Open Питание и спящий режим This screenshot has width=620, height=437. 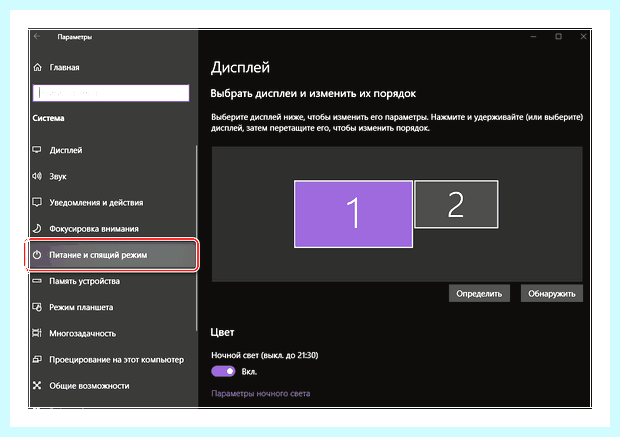[98, 255]
